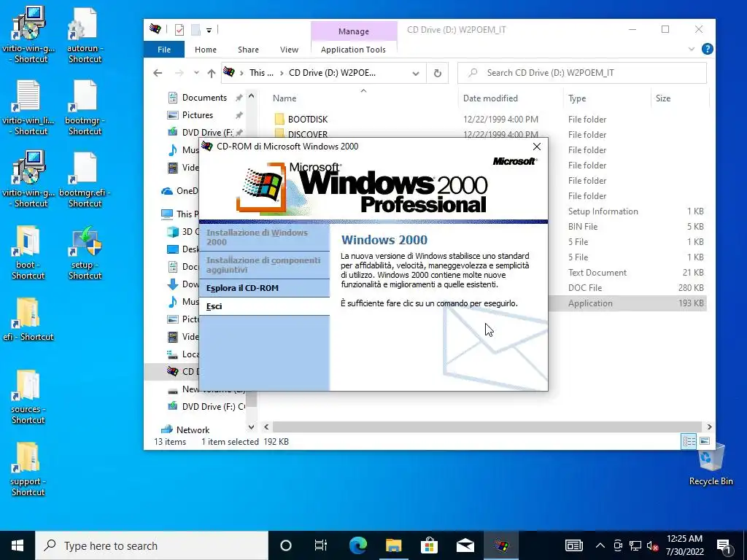Click the Cortana circle icon

tap(285, 545)
